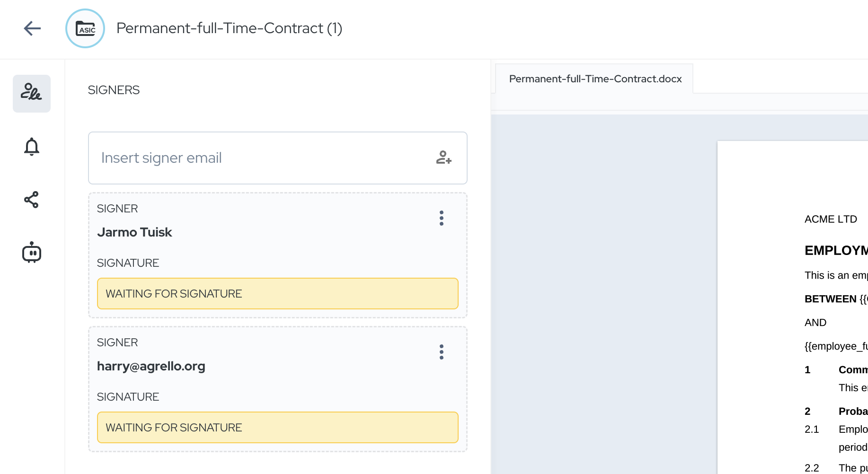Click harry@agrello.org's waiting for signature box
Viewport: 868px width, 474px height.
tap(277, 428)
